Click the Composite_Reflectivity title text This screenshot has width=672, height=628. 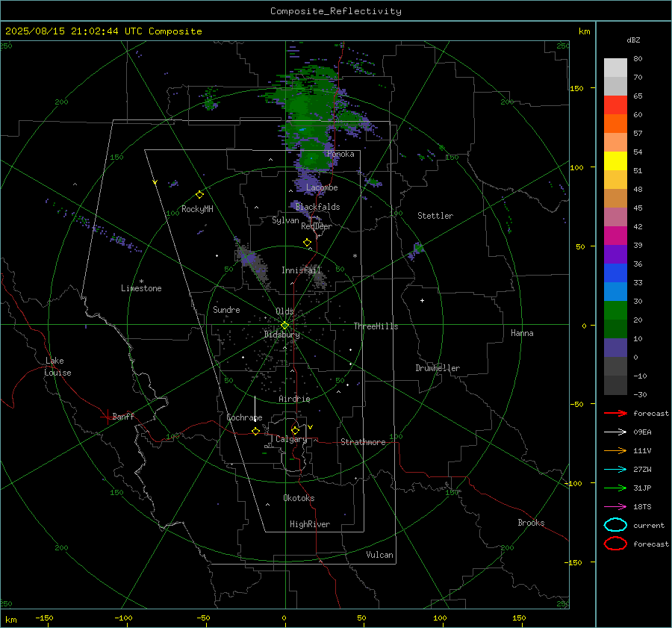(x=335, y=11)
